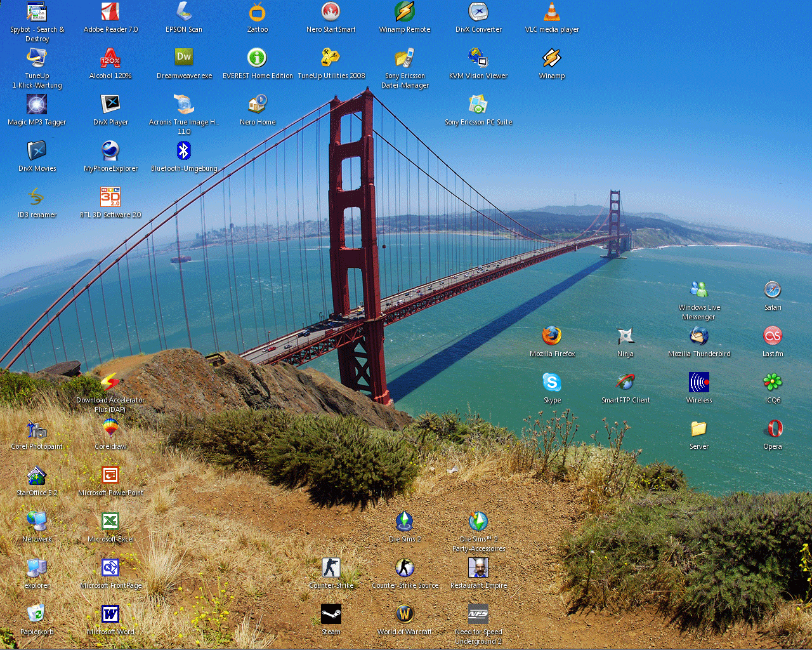Select the Bluetooth-Umgebung icon
This screenshot has width=812, height=650.
point(184,150)
